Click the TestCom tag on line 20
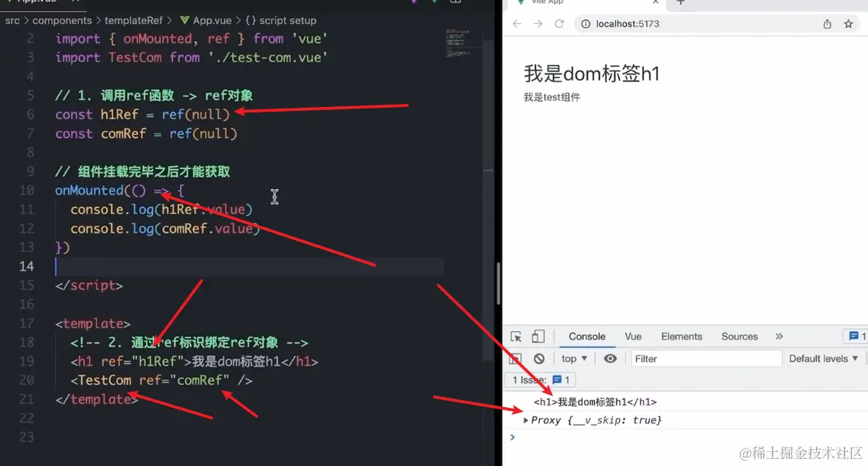Screen dimensions: 868x466 (105, 380)
